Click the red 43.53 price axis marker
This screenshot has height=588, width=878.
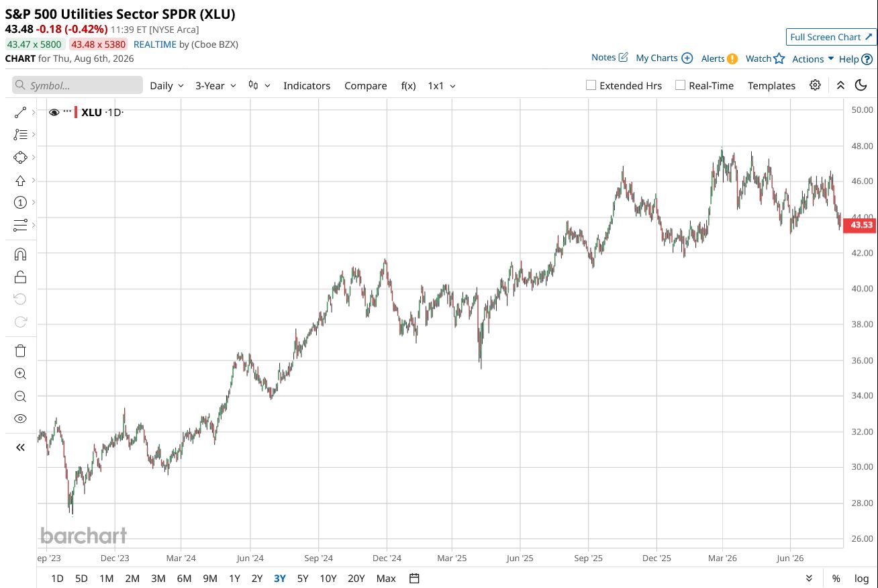click(x=861, y=225)
